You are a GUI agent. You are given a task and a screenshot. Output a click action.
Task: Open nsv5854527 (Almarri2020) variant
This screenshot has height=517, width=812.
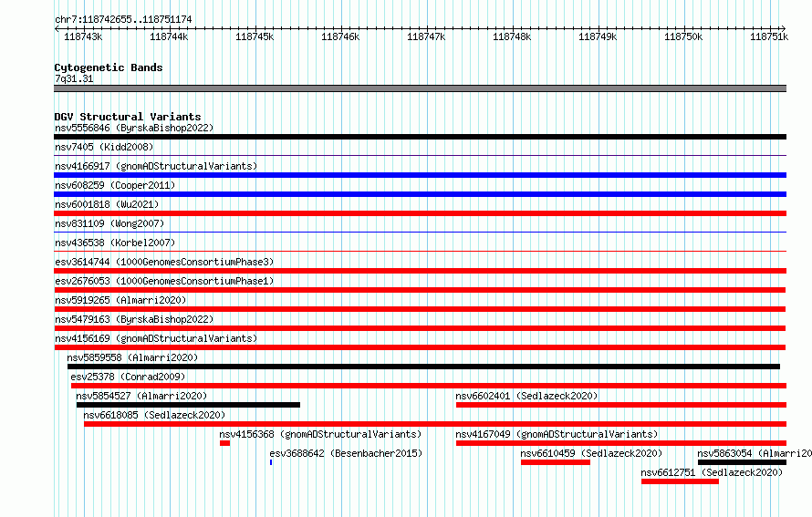(141, 396)
